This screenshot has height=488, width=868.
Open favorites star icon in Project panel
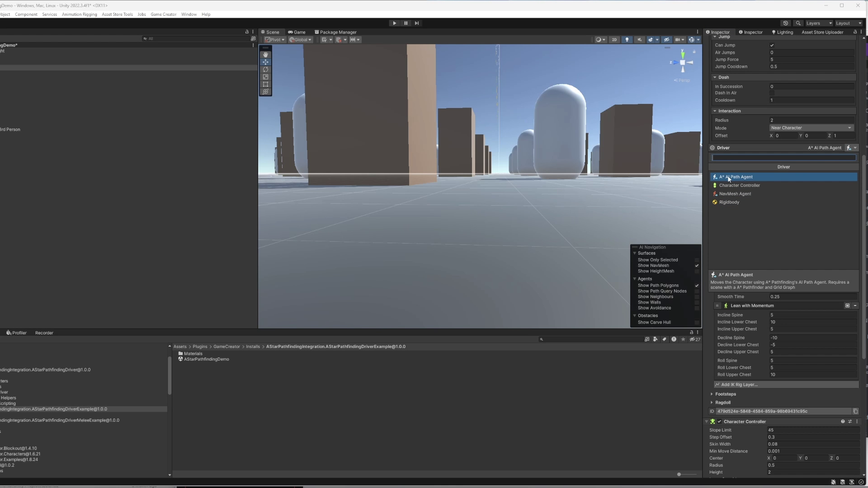pyautogui.click(x=683, y=339)
